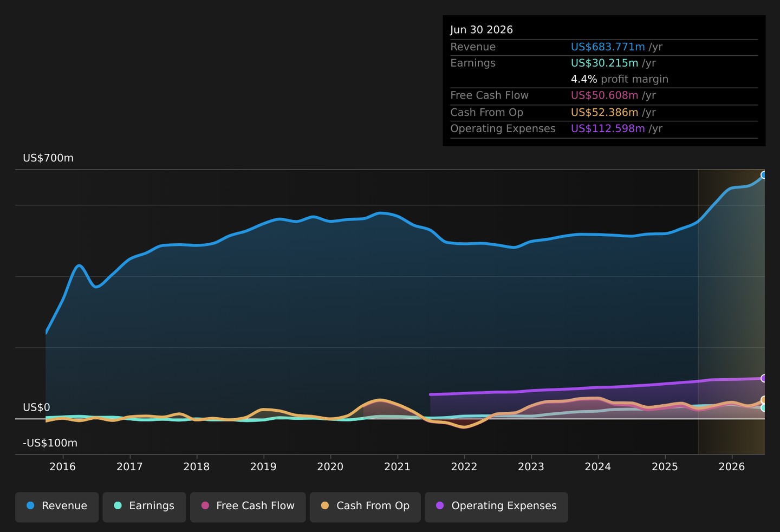780x532 pixels.
Task: Select the 2022 x-axis label
Action: pos(464,467)
